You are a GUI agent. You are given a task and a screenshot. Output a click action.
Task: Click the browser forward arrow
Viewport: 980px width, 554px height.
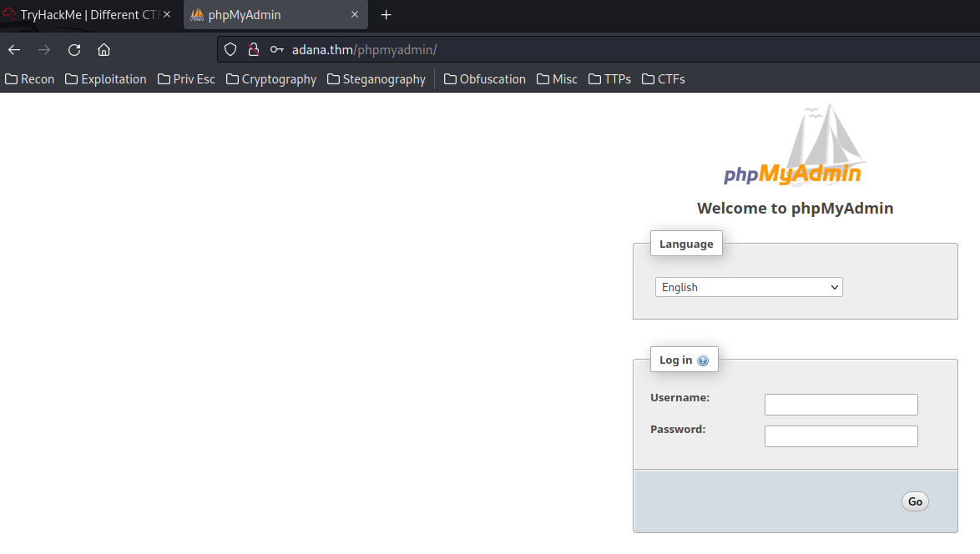(x=43, y=50)
